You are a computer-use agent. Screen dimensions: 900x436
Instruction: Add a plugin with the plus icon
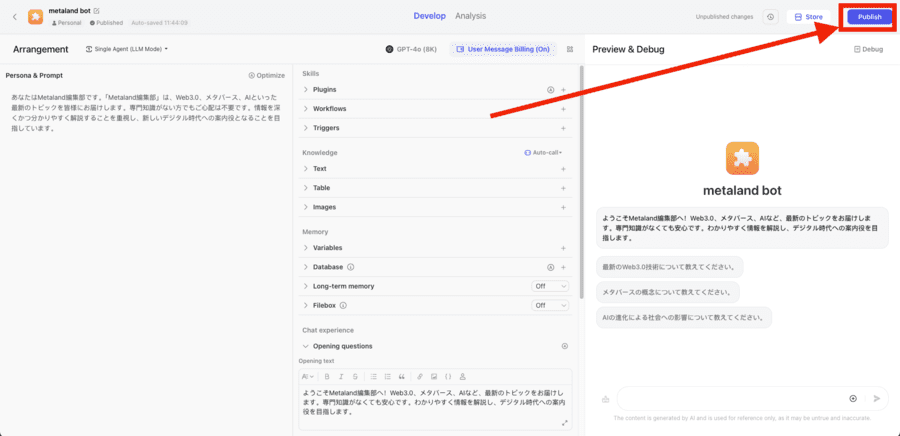pyautogui.click(x=563, y=90)
